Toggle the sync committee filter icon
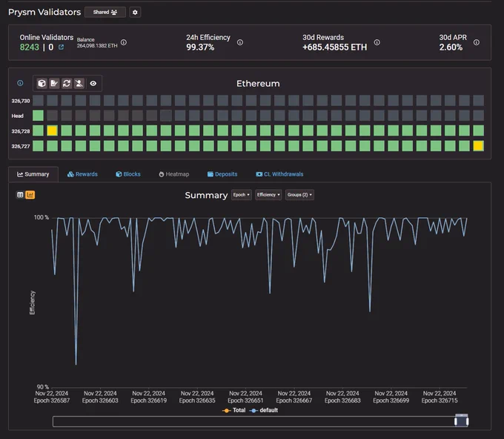Screen dimensions: 504x439 67,84
